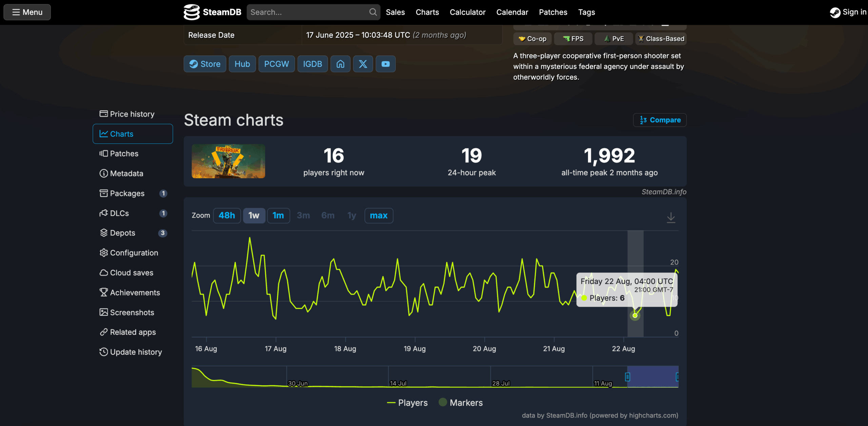Screen dimensions: 868x426
Task: Select the 48h zoom range
Action: click(x=227, y=216)
